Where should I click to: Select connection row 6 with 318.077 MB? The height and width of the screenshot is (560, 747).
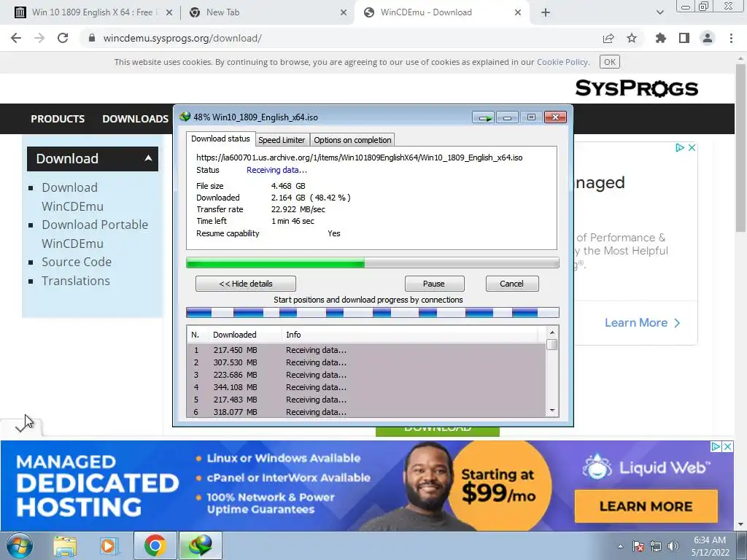[366, 412]
